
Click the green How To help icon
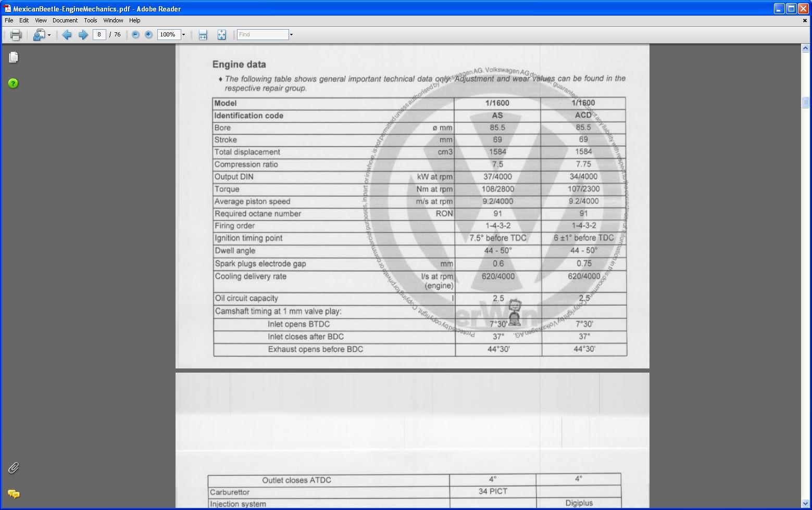pos(13,83)
